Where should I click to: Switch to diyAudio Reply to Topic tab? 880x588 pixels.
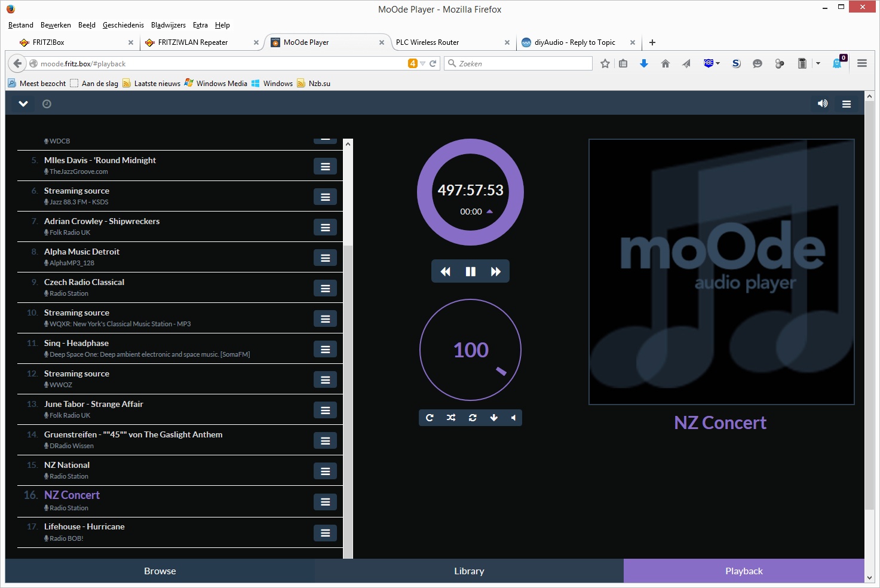[577, 42]
